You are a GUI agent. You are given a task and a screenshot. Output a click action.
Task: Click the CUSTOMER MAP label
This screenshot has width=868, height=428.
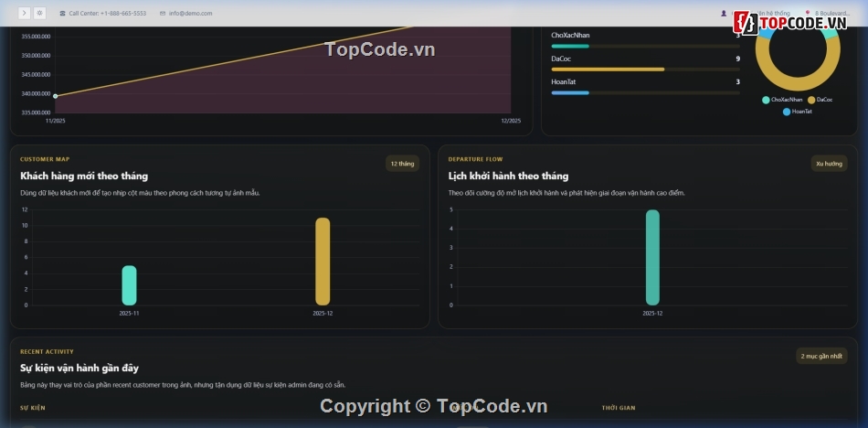pos(45,159)
